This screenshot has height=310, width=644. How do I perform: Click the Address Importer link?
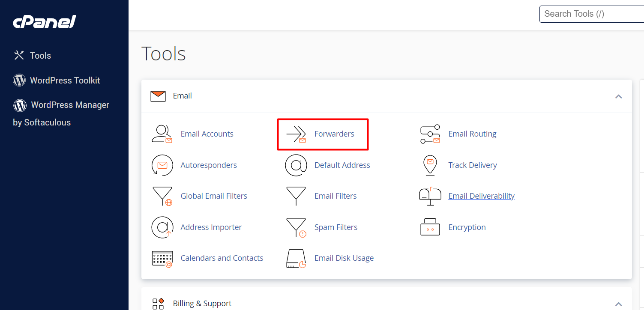(x=211, y=227)
